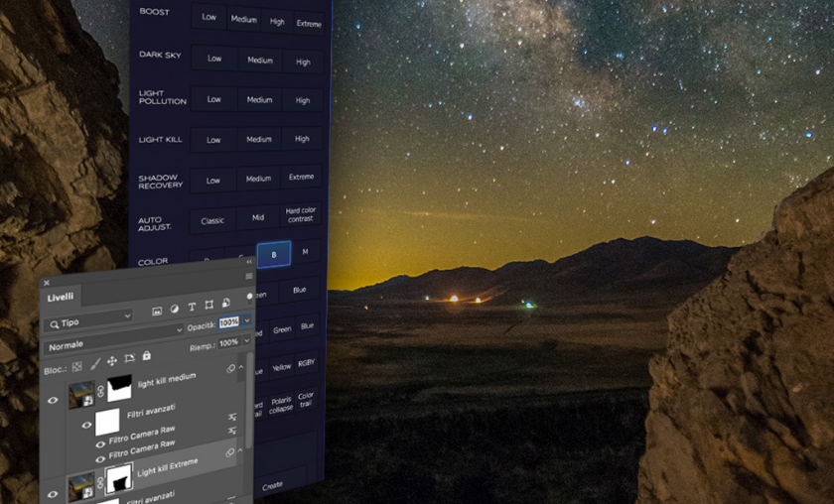Click the Light kill Extreme layer name
The height and width of the screenshot is (504, 834).
tap(168, 467)
